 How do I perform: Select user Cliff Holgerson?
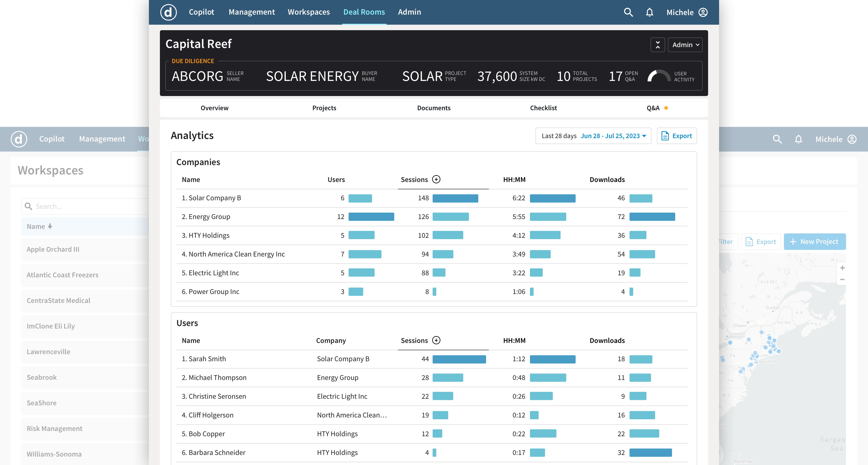tap(432, 415)
